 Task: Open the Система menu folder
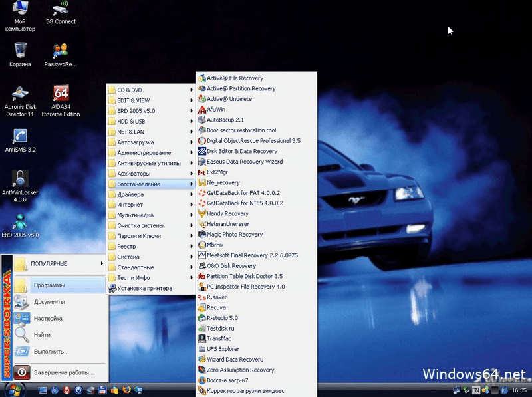pyautogui.click(x=151, y=257)
